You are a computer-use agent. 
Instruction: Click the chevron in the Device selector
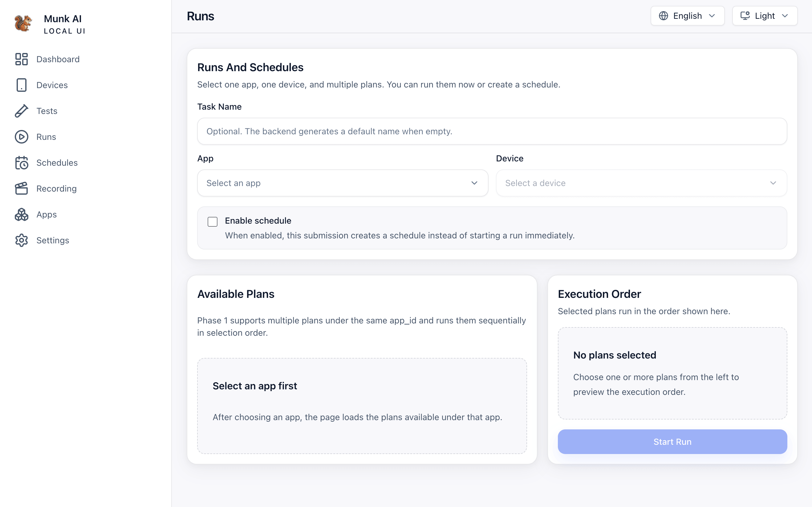click(x=773, y=183)
